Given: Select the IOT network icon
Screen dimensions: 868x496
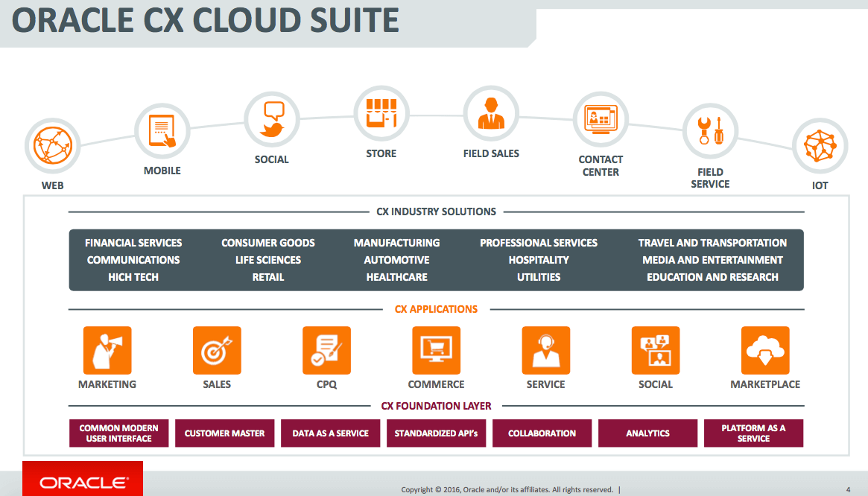Looking at the screenshot, I should 820,145.
